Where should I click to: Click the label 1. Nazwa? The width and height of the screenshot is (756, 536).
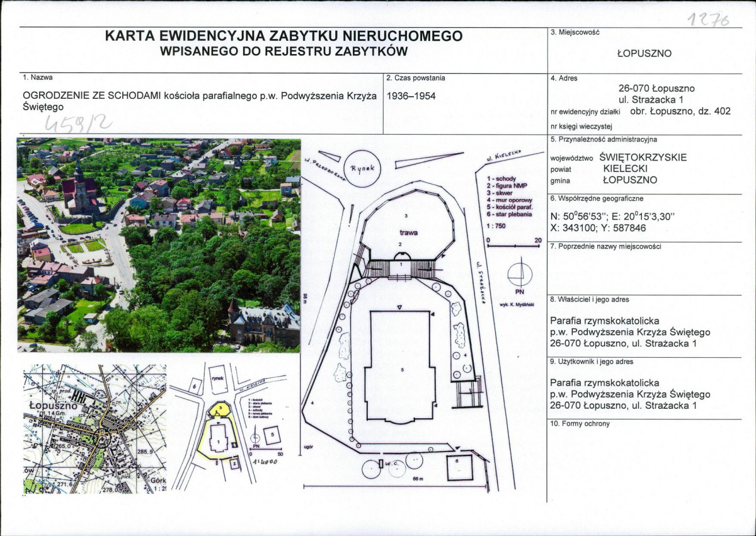tap(38, 77)
